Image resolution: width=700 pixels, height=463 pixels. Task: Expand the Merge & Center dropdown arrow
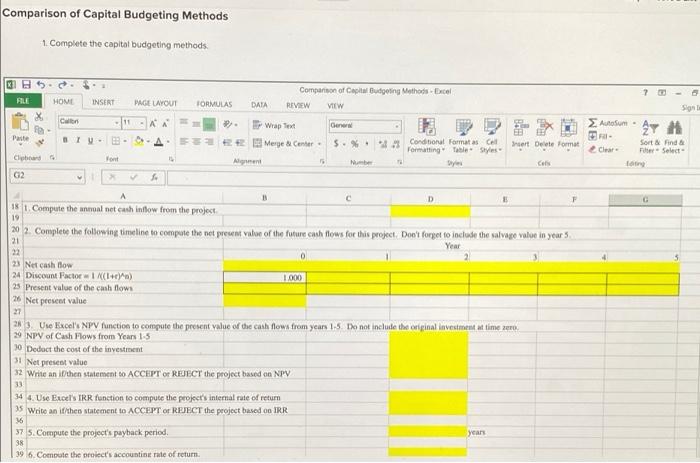pyautogui.click(x=320, y=144)
